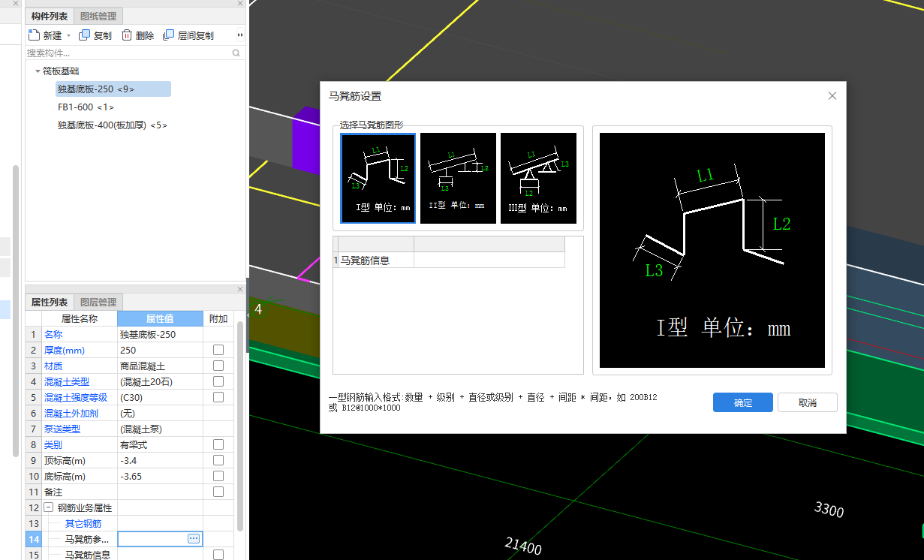Toggle 附加 checkbox for 混凝土强度等级 row

point(218,397)
